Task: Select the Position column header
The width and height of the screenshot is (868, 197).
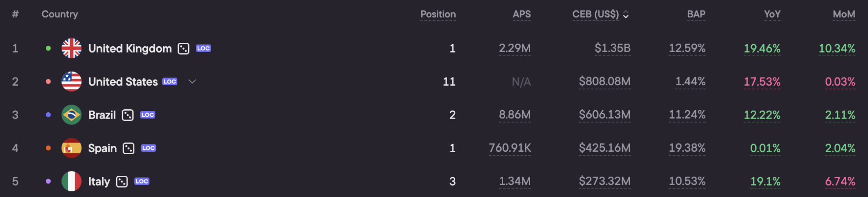Action: 438,14
